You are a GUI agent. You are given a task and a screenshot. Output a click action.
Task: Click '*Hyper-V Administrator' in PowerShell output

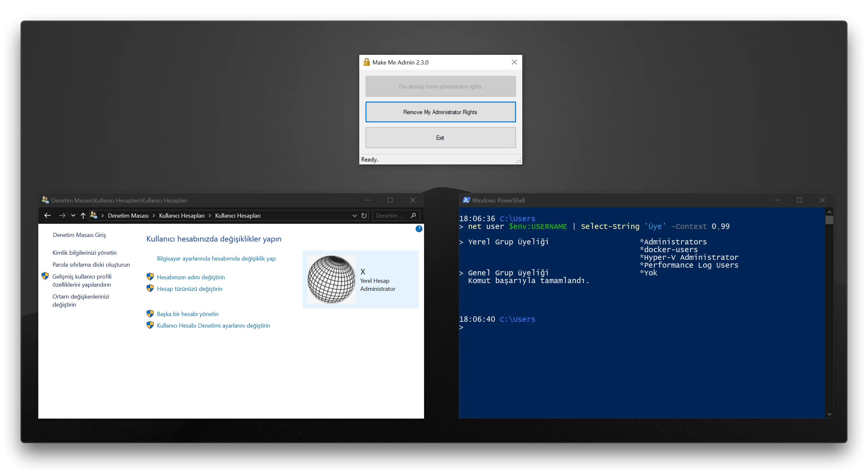pos(689,257)
